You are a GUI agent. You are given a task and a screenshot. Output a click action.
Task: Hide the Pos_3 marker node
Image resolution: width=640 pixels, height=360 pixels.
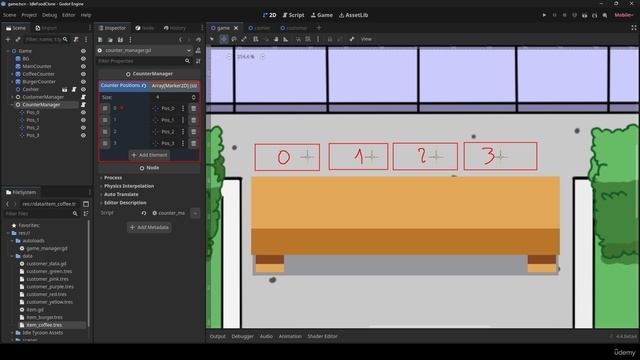[x=83, y=135]
